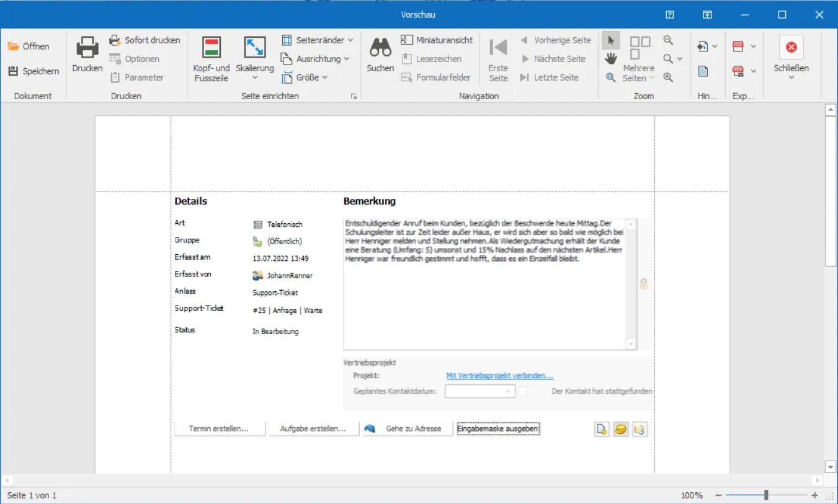Click Gehe zu Adresse in the preview
Screen dimensions: 838x504
click(x=408, y=429)
